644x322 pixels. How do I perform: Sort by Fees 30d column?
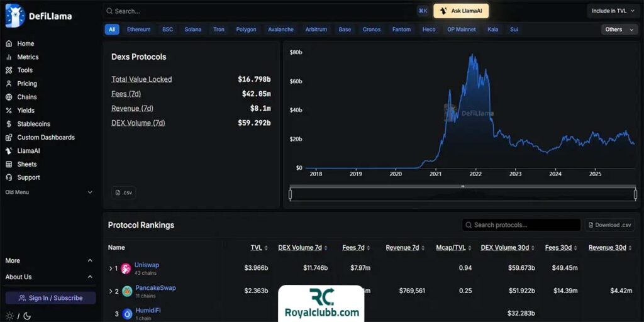[x=562, y=248]
